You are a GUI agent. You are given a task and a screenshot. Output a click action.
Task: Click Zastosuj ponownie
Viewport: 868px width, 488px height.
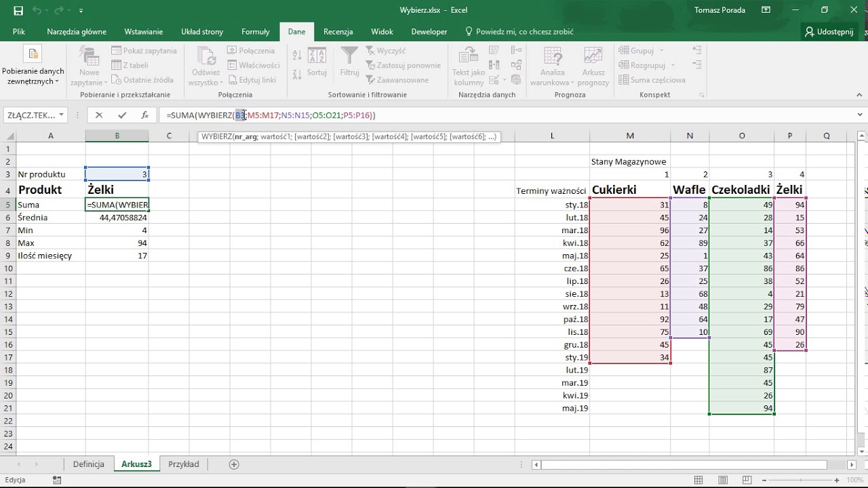pyautogui.click(x=403, y=65)
